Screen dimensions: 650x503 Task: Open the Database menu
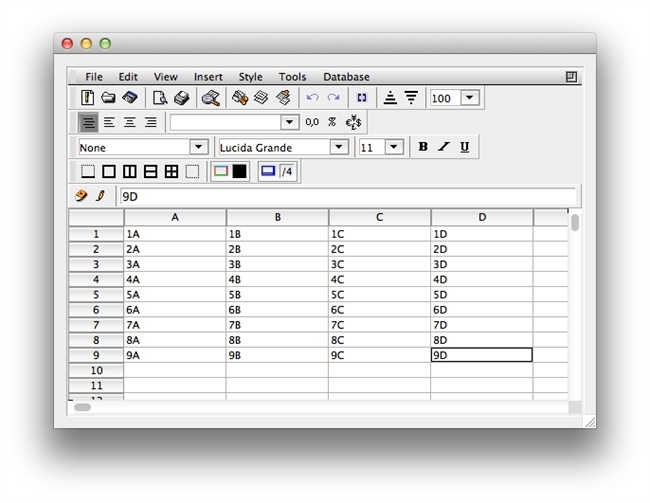click(x=346, y=77)
